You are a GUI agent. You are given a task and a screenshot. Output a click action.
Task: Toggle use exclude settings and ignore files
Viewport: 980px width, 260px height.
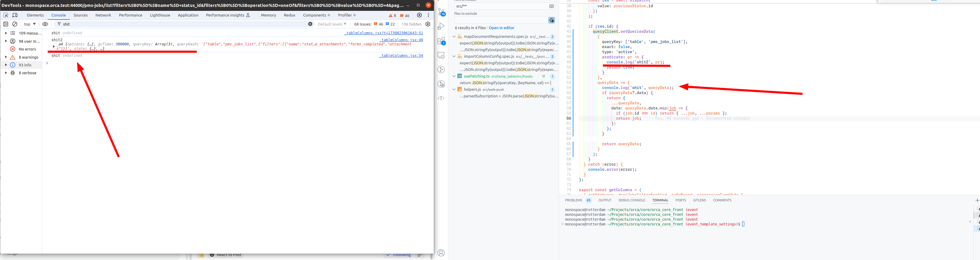tap(551, 20)
